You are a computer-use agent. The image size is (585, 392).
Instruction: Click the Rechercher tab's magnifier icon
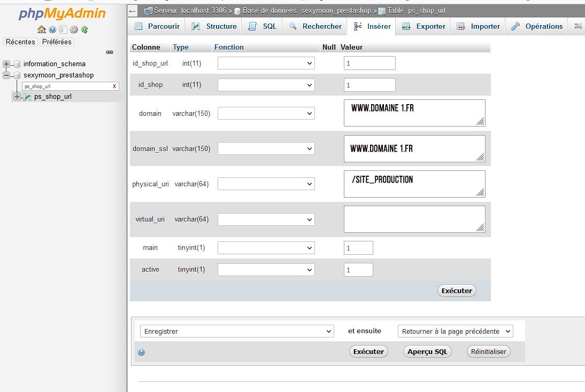293,26
